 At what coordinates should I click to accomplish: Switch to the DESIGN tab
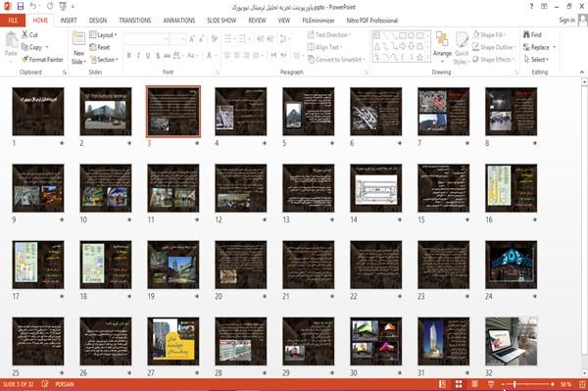[97, 21]
